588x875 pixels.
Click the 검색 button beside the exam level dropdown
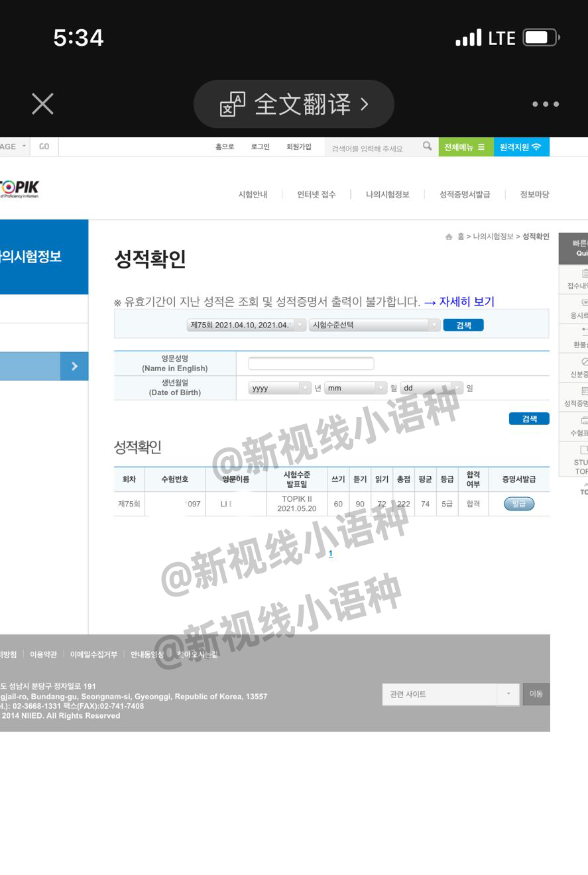(x=463, y=325)
